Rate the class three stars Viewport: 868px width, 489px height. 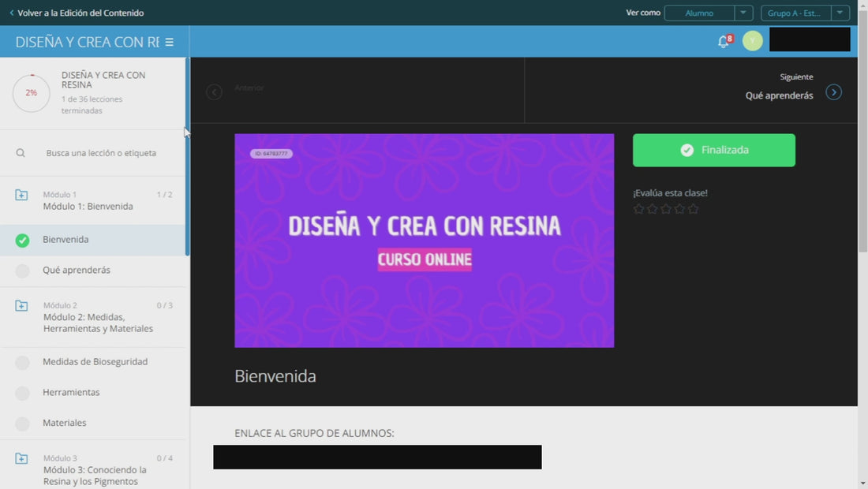[666, 209]
